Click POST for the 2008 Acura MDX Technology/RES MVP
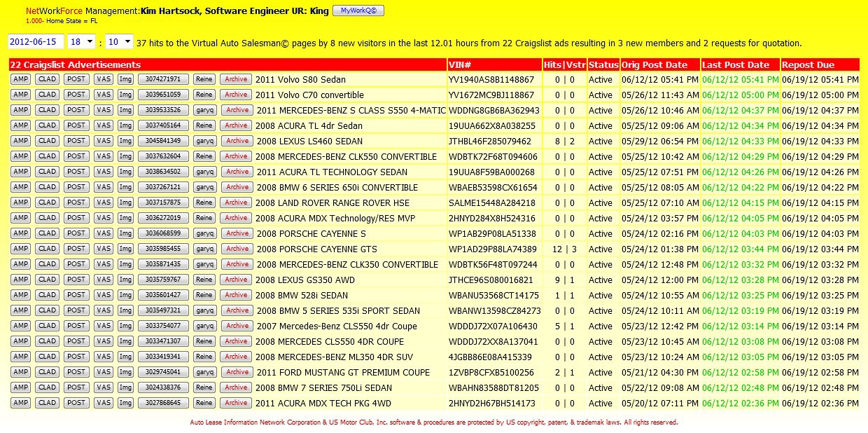868x433 pixels. pos(76,218)
